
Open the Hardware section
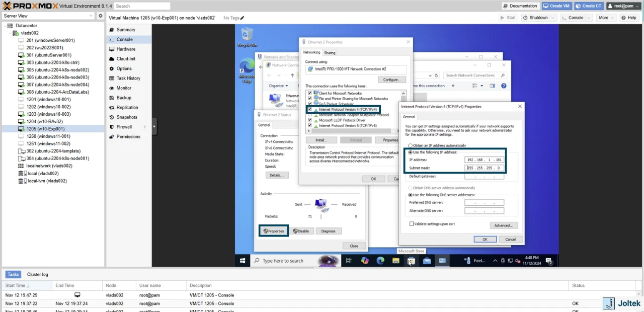pyautogui.click(x=126, y=49)
